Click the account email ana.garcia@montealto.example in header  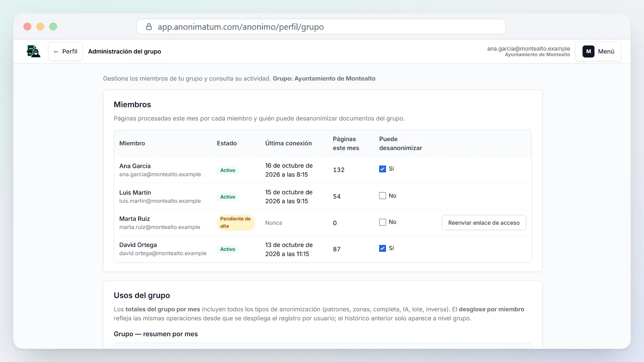click(x=528, y=49)
